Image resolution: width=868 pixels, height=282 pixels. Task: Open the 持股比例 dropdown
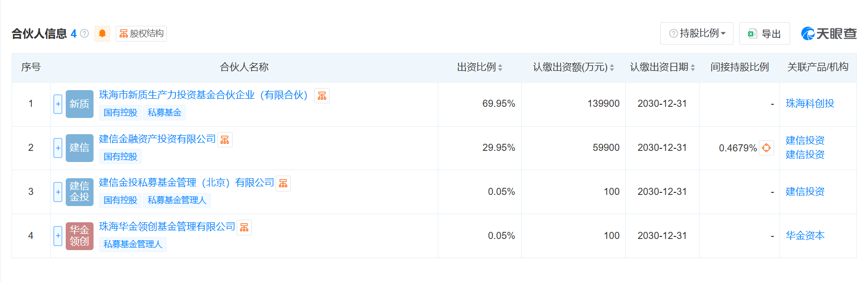[697, 33]
